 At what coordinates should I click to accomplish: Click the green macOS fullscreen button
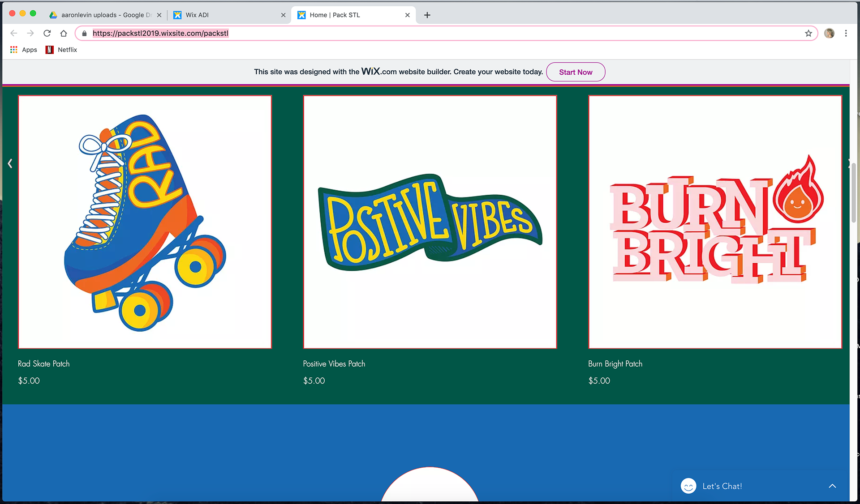[x=33, y=13]
